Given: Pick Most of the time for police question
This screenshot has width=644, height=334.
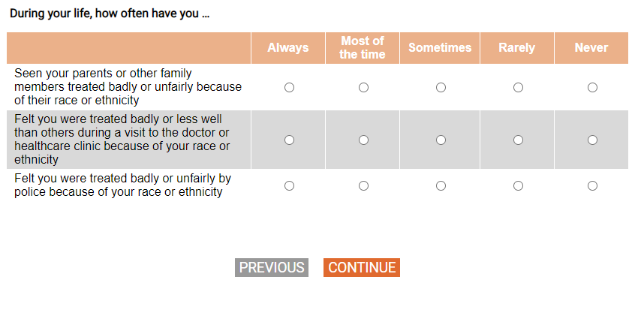Looking at the screenshot, I should (x=363, y=185).
